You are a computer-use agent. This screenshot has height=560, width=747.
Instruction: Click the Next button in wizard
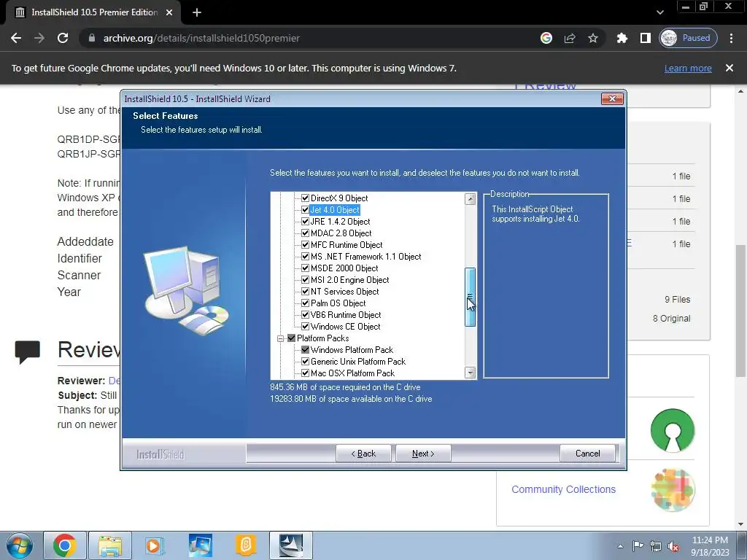click(x=423, y=454)
